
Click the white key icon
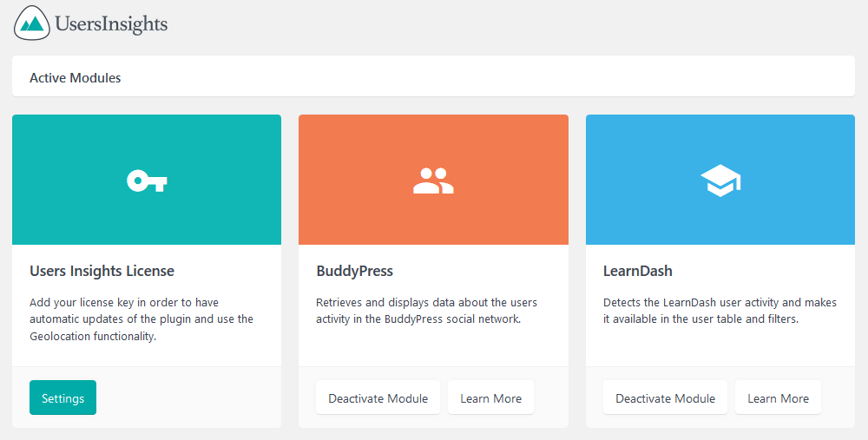[x=147, y=181]
